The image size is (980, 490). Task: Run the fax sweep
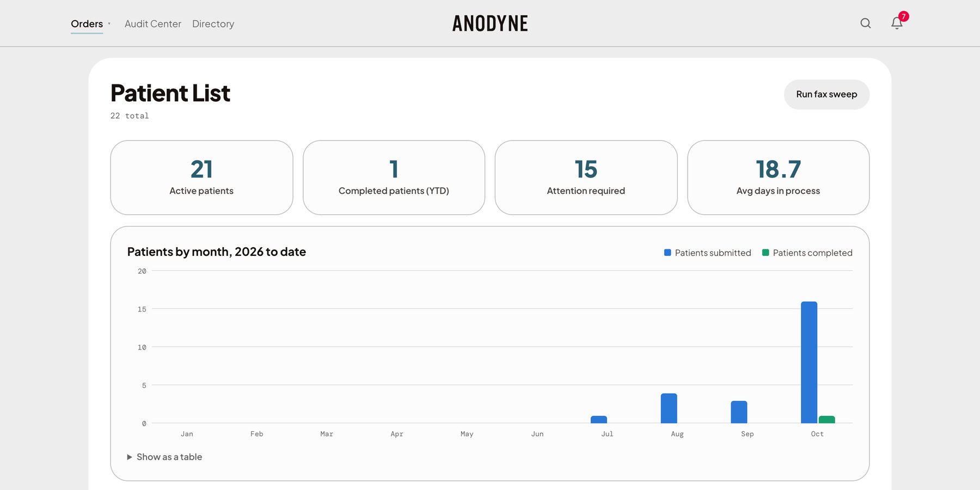(x=826, y=95)
